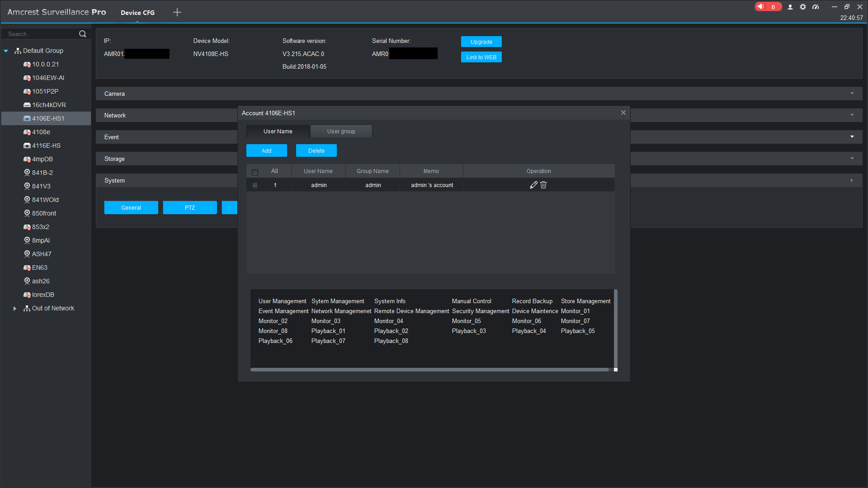Click the performance gauge icon
This screenshot has height=488, width=868.
(816, 7)
